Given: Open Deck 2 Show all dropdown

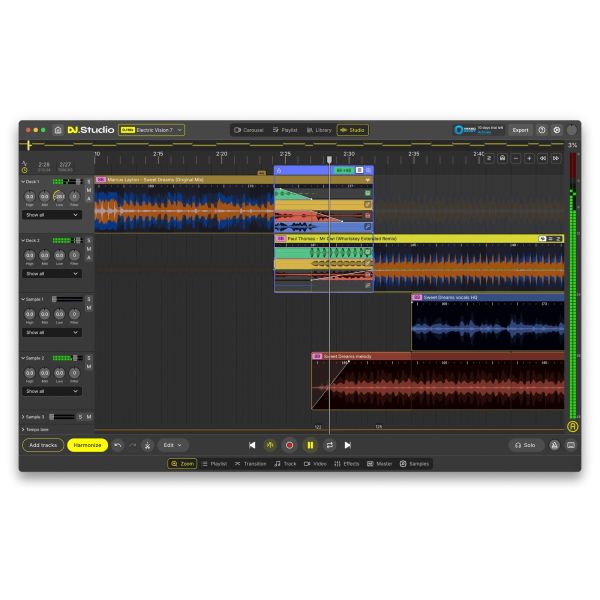Looking at the screenshot, I should [x=52, y=274].
